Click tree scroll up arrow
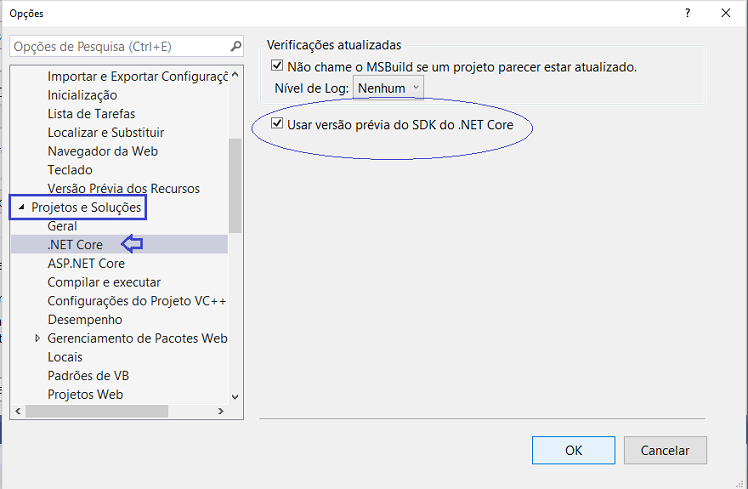748x489 pixels. 235,75
